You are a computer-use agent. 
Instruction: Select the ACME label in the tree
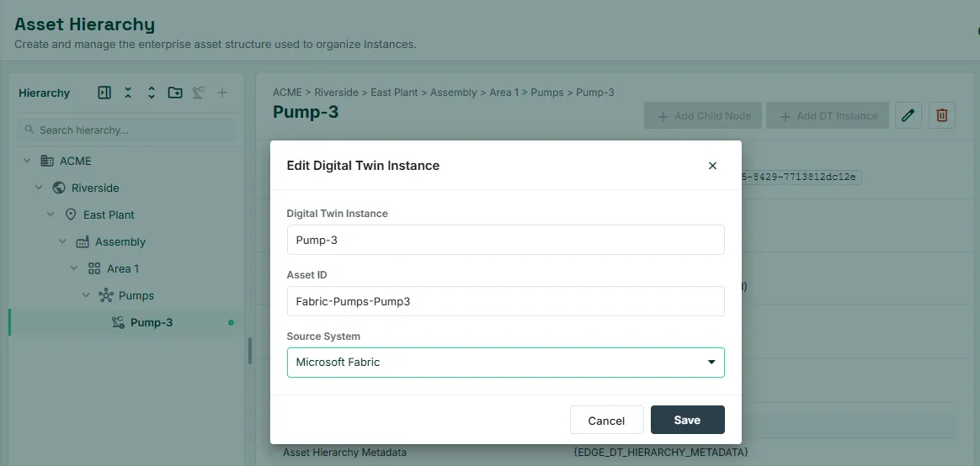[76, 161]
